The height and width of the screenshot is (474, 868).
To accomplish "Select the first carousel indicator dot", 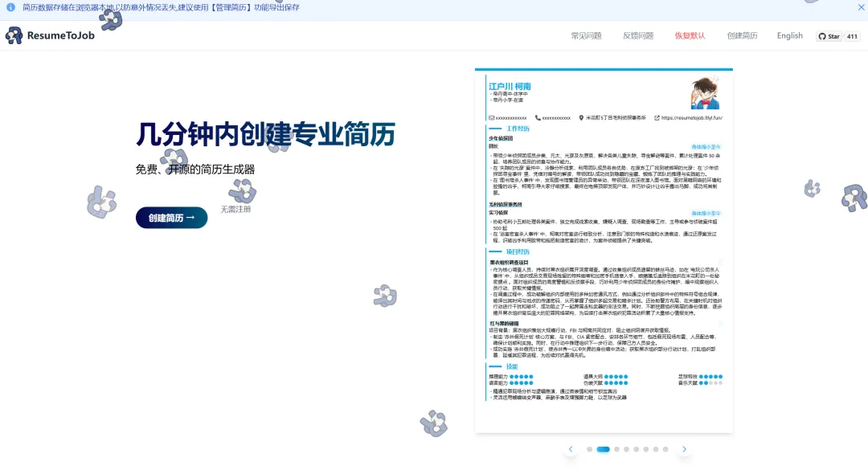I will pyautogui.click(x=590, y=449).
